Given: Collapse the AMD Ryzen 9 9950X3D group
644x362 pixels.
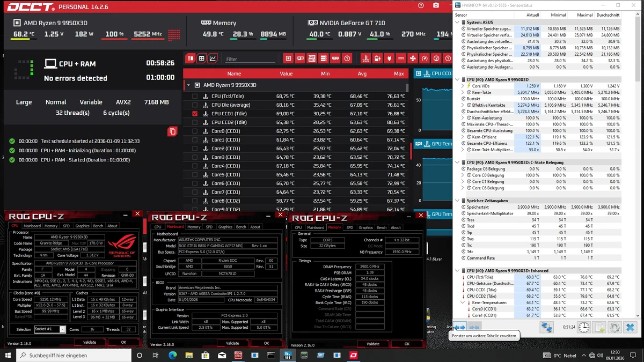Looking at the screenshot, I should point(188,85).
